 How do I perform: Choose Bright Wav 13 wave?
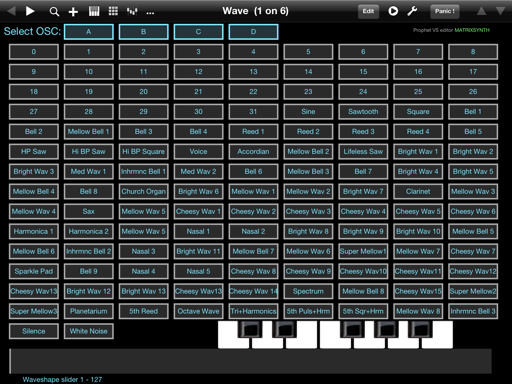(x=144, y=292)
